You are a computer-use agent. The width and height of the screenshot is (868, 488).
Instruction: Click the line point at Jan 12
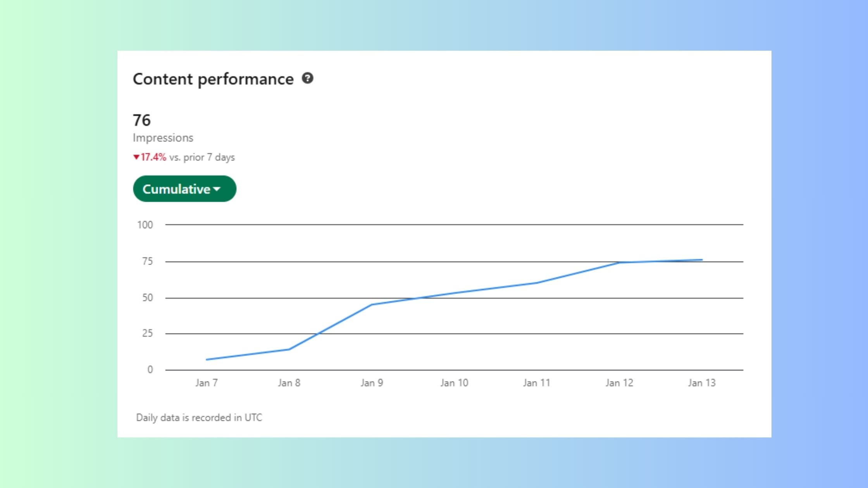[x=619, y=263]
